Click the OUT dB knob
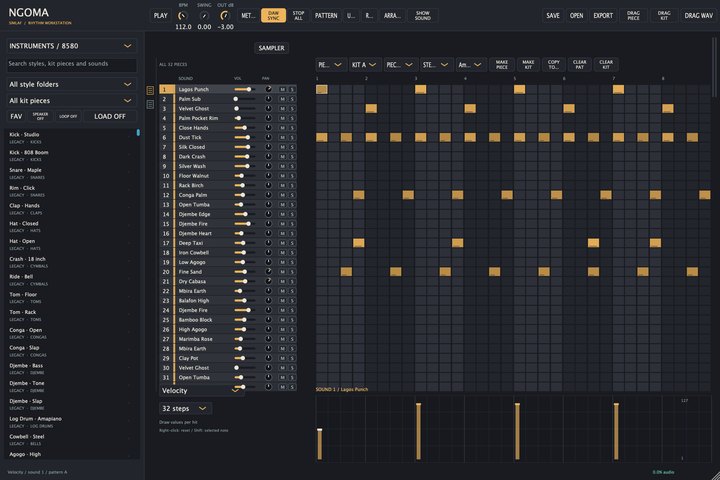The height and width of the screenshot is (480, 720). [x=225, y=16]
